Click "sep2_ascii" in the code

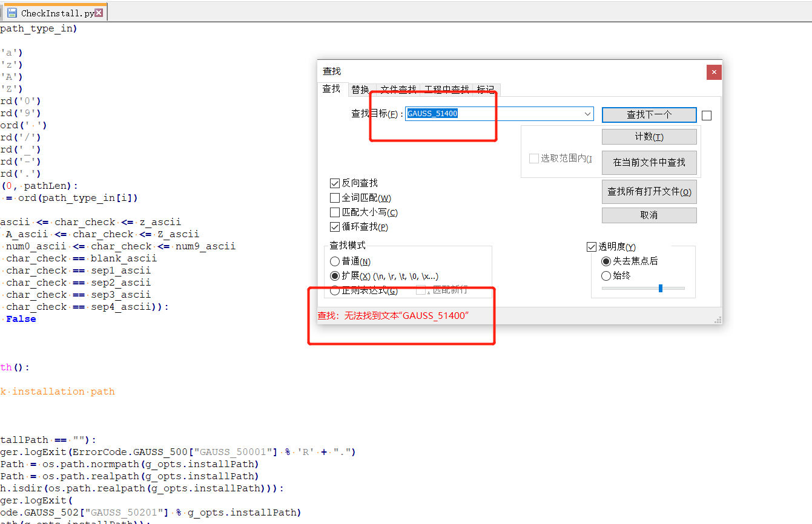coord(121,283)
